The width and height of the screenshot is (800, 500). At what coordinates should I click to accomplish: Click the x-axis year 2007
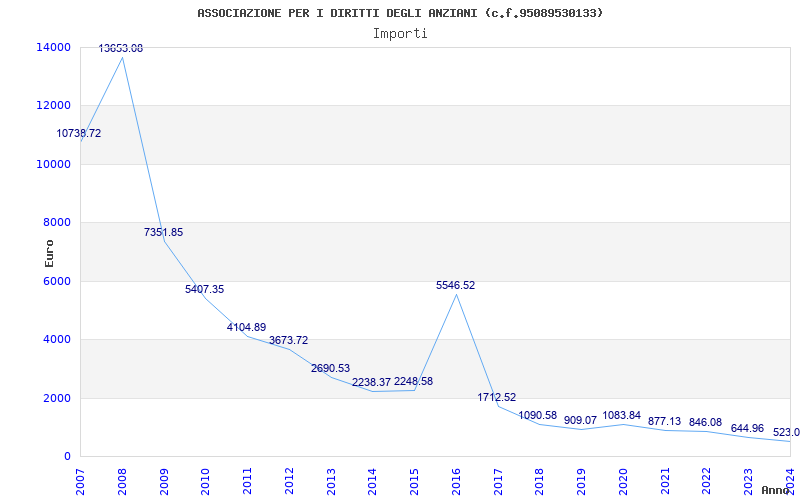click(x=80, y=482)
